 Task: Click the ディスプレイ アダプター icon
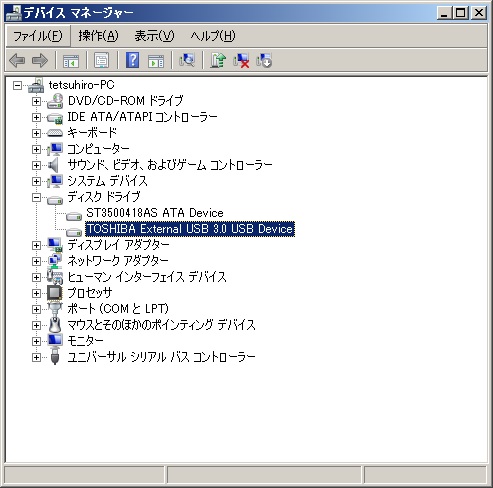pos(55,245)
